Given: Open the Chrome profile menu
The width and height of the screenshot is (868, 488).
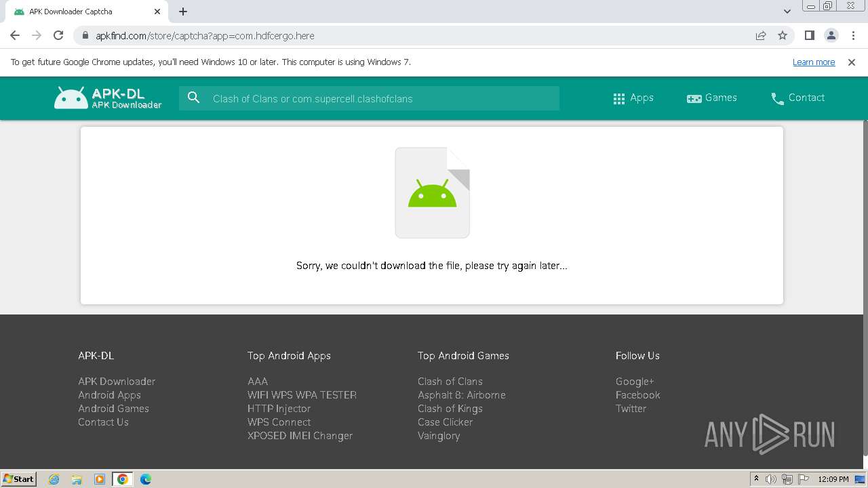Looking at the screenshot, I should [x=831, y=35].
